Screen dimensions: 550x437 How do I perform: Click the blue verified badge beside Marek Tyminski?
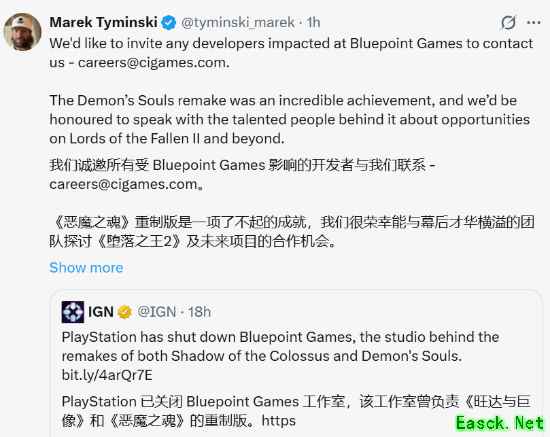[x=169, y=23]
